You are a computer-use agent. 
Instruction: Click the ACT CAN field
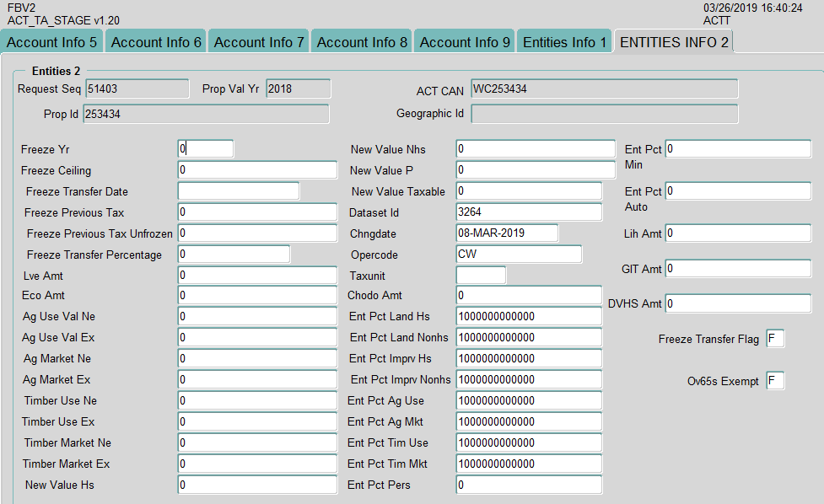point(604,88)
